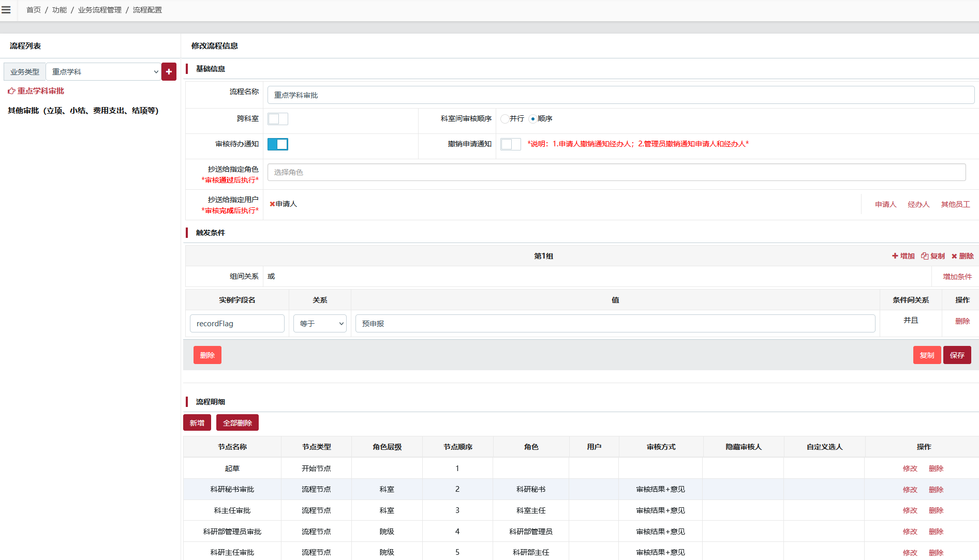This screenshot has height=560, width=979.
Task: Click the 申请人 link on the right
Action: tap(886, 204)
